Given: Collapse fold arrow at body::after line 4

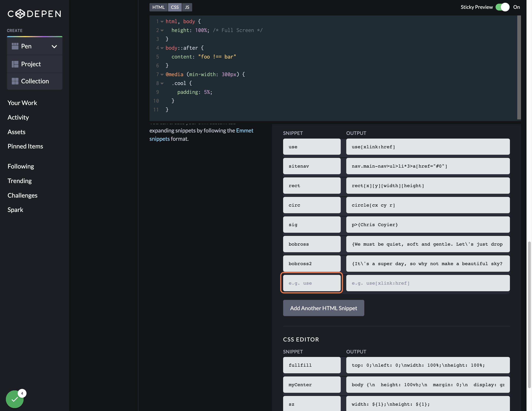Looking at the screenshot, I should (x=162, y=48).
